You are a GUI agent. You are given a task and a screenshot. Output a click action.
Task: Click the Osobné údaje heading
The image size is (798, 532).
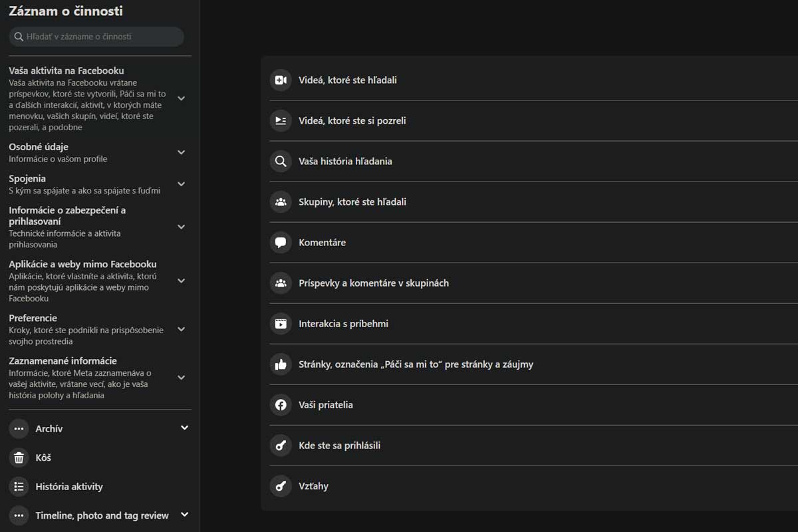[39, 147]
